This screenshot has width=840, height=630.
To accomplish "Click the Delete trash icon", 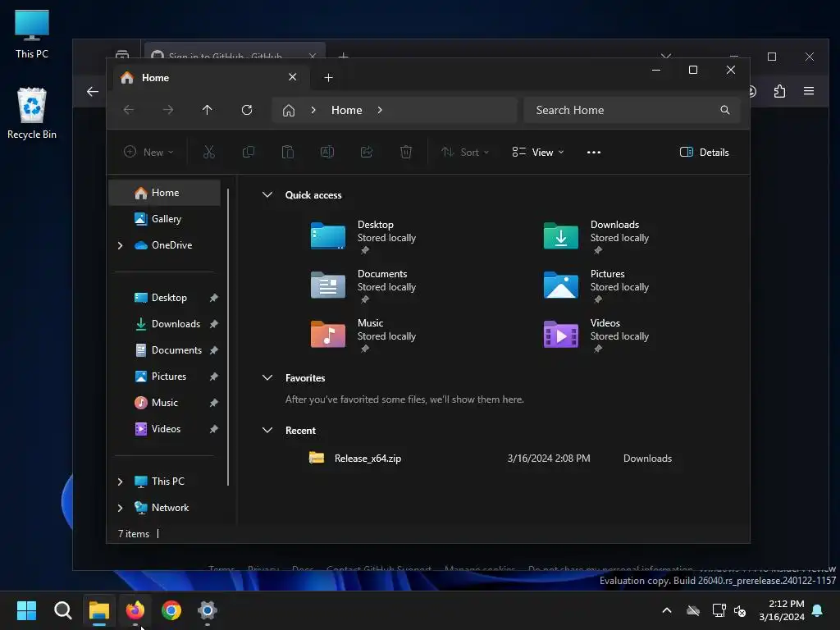I will tap(406, 152).
